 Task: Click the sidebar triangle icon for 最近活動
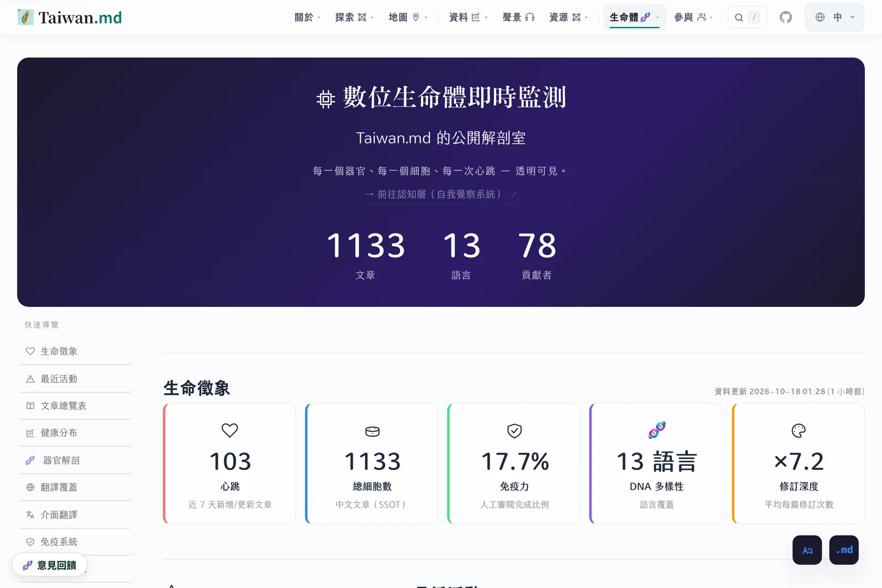coord(30,379)
